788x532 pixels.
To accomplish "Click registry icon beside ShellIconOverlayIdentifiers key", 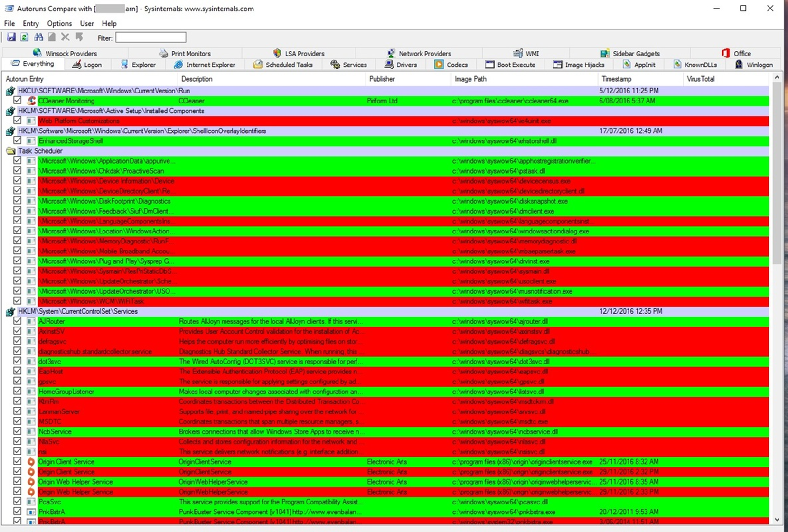I will click(10, 131).
